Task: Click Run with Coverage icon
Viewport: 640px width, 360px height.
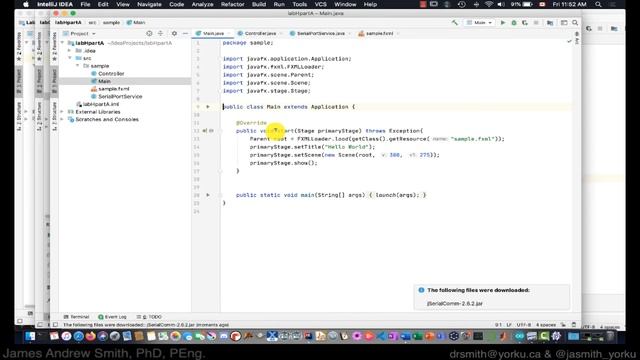Action: tap(524, 23)
